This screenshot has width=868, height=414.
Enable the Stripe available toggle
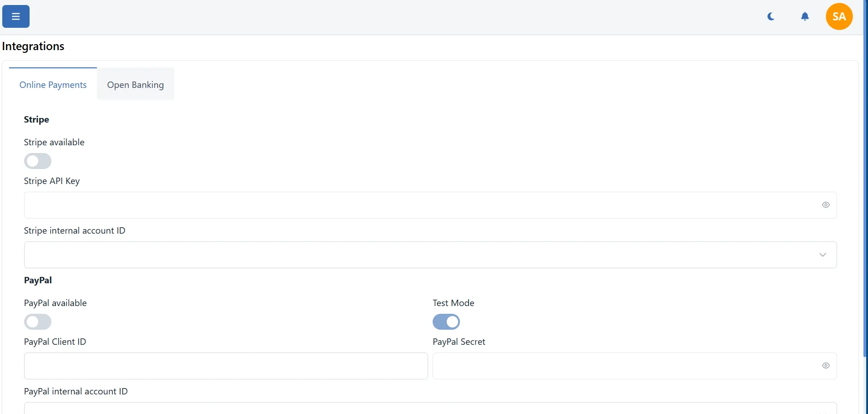click(37, 161)
